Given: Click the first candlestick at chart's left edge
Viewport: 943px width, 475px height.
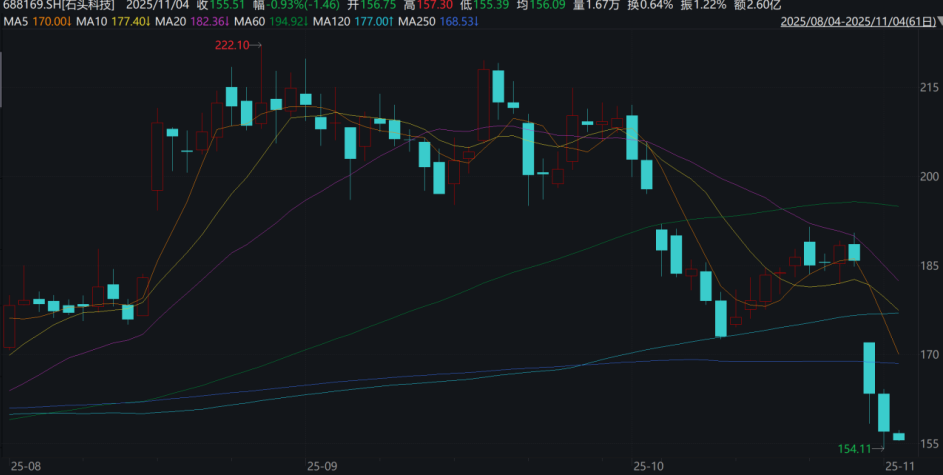Looking at the screenshot, I should click(9, 326).
